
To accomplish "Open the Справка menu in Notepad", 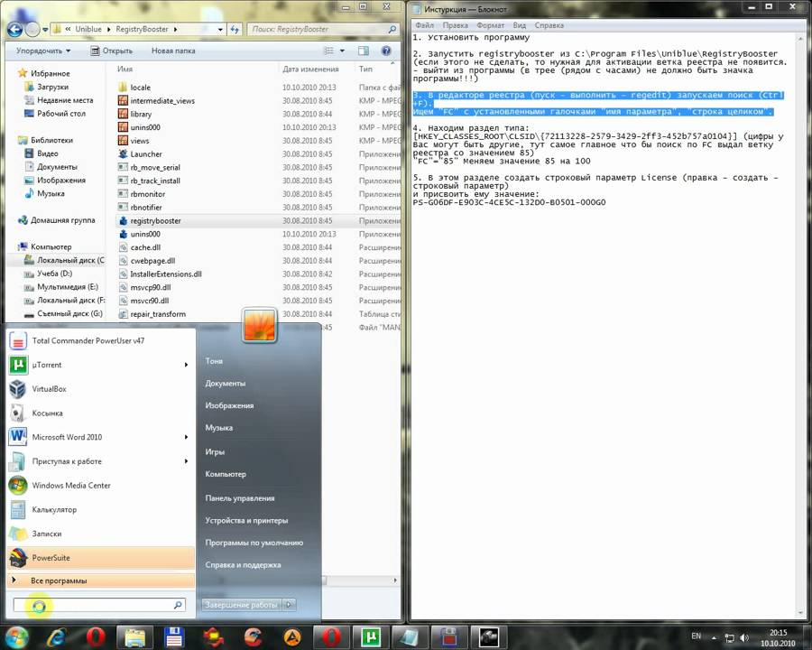I will [549, 25].
